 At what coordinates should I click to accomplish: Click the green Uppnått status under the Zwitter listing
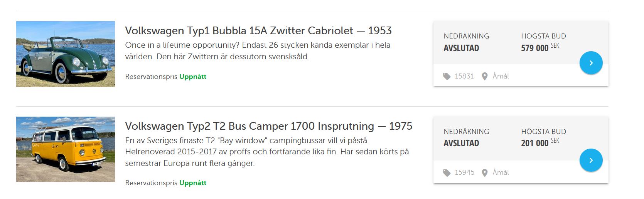193,77
